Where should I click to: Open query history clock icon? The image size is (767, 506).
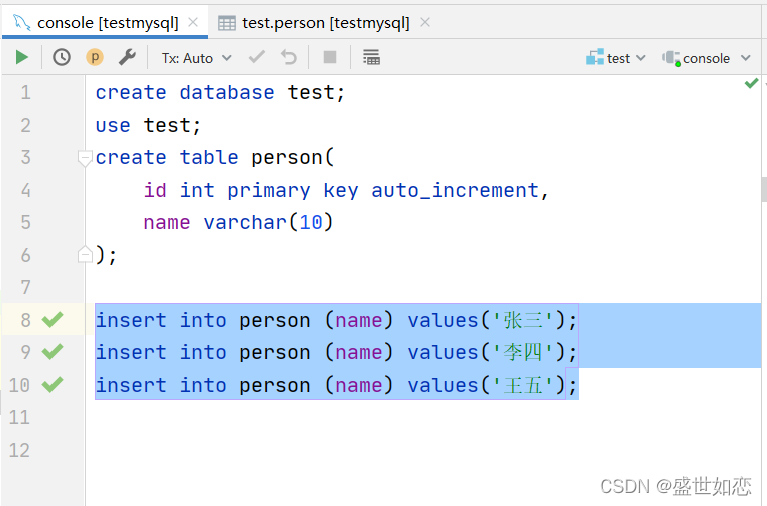point(62,58)
